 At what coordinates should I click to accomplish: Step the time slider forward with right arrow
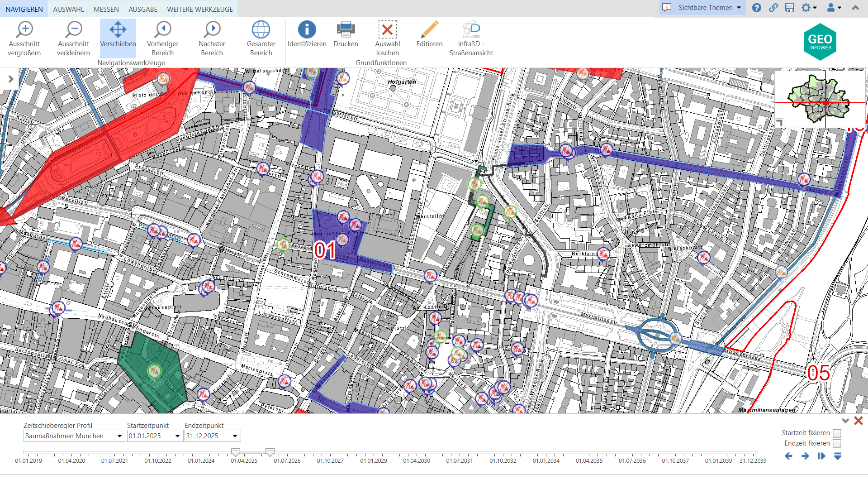coord(805,456)
